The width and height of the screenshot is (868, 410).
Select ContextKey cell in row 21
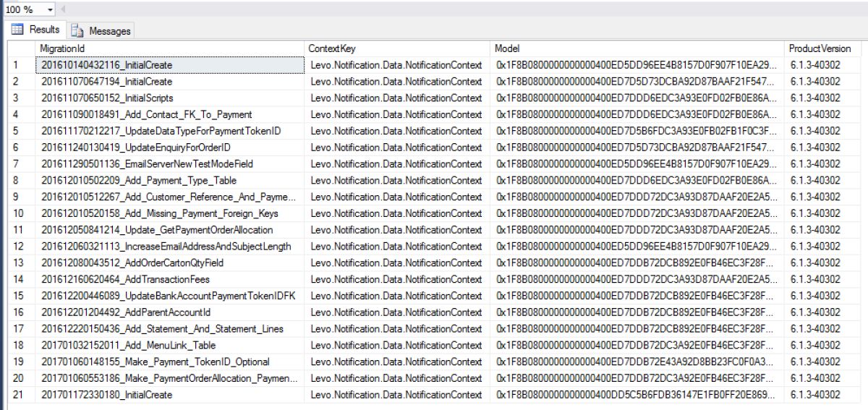tap(398, 395)
